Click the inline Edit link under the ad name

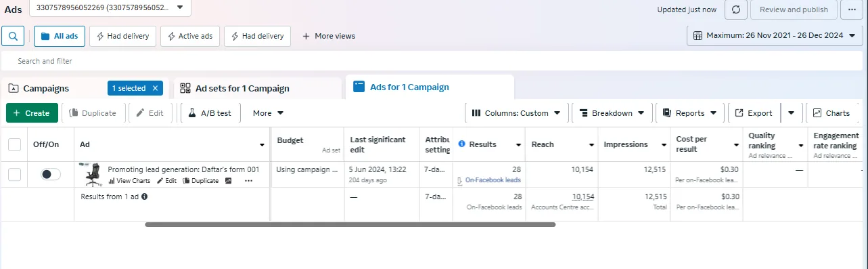point(166,181)
